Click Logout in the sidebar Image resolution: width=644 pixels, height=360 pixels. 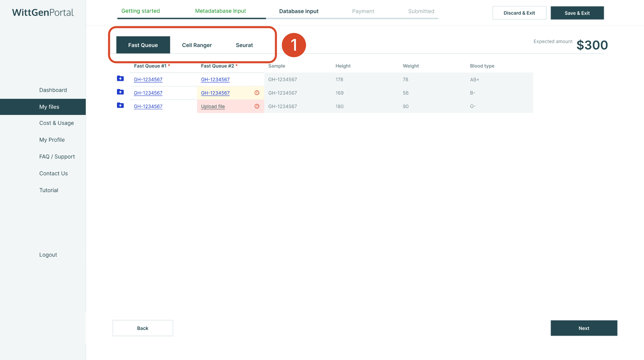(x=48, y=255)
